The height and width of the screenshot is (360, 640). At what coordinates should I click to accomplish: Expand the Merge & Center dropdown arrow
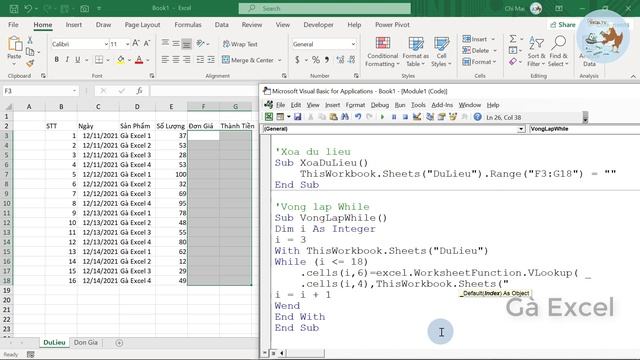point(280,60)
